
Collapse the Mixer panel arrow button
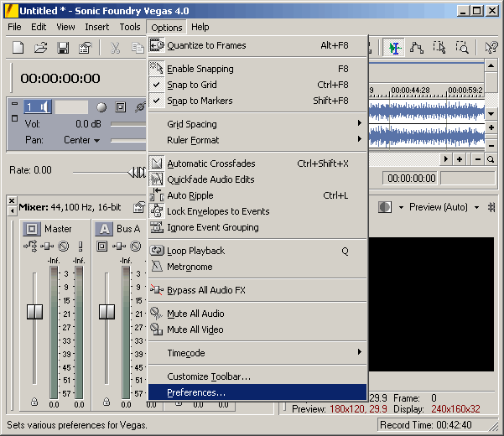(x=12, y=210)
